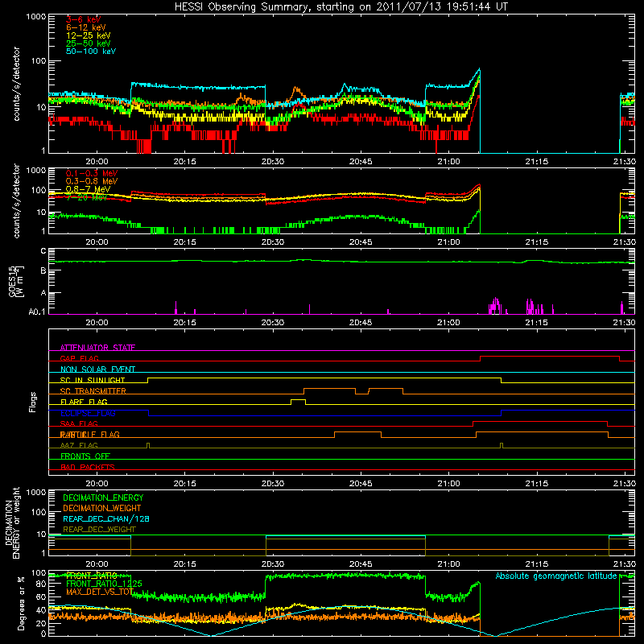Click the C class tick on GOES plot

[x=43, y=251]
